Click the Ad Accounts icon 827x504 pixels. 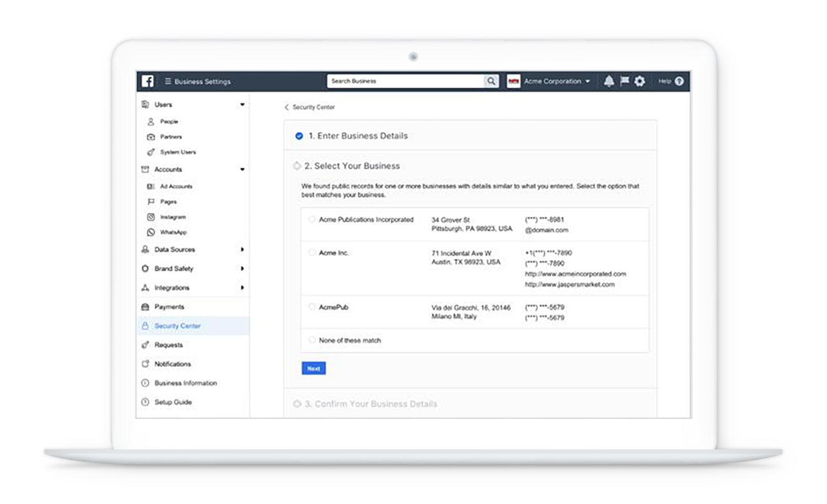point(151,186)
